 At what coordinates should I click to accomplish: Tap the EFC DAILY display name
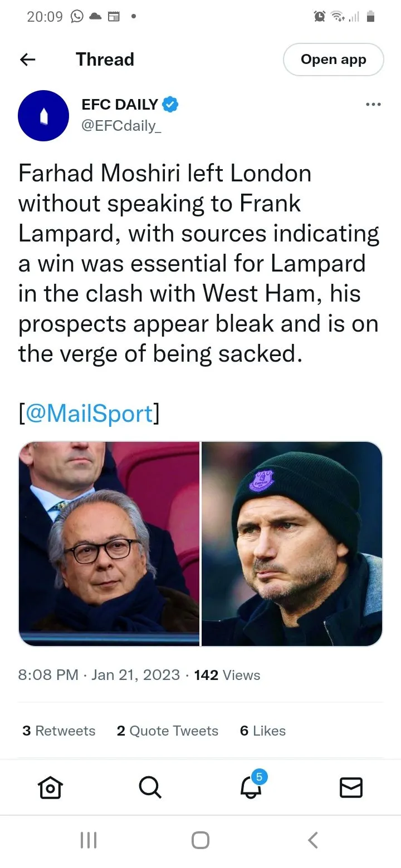pos(120,104)
